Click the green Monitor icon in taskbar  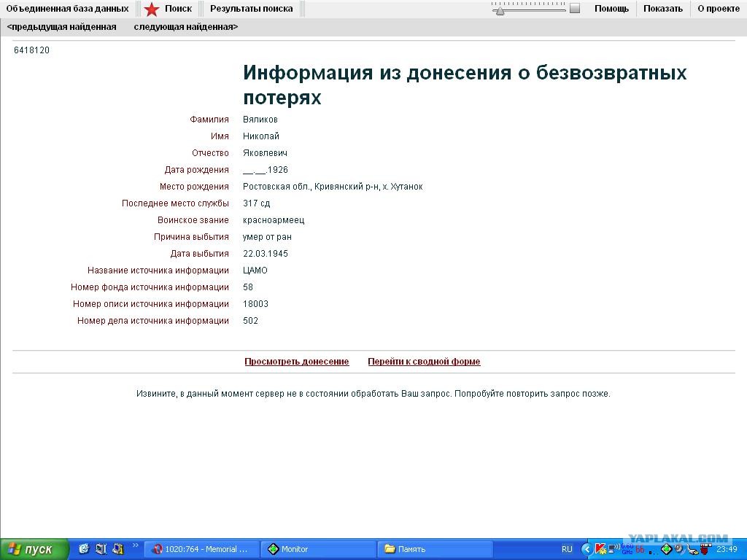pyautogui.click(x=273, y=549)
